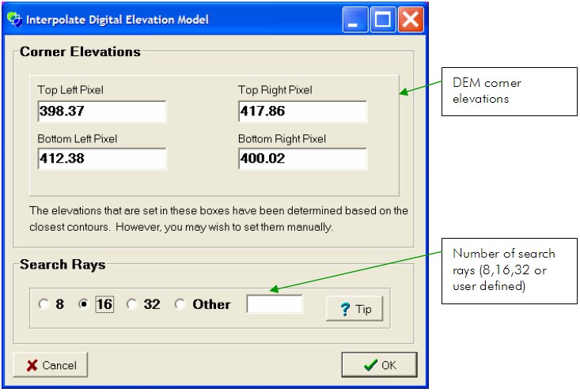Maximize the Interpolate Digital Elevation Model dialog

(382, 19)
